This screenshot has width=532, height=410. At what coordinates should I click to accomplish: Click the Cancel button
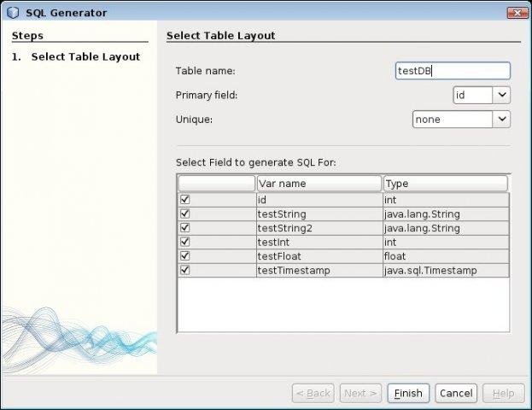tap(455, 393)
